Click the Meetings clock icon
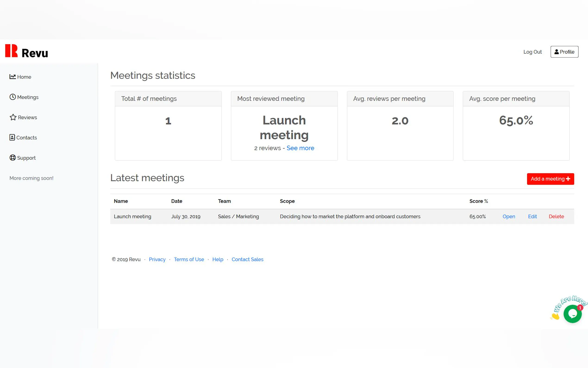 pyautogui.click(x=13, y=97)
